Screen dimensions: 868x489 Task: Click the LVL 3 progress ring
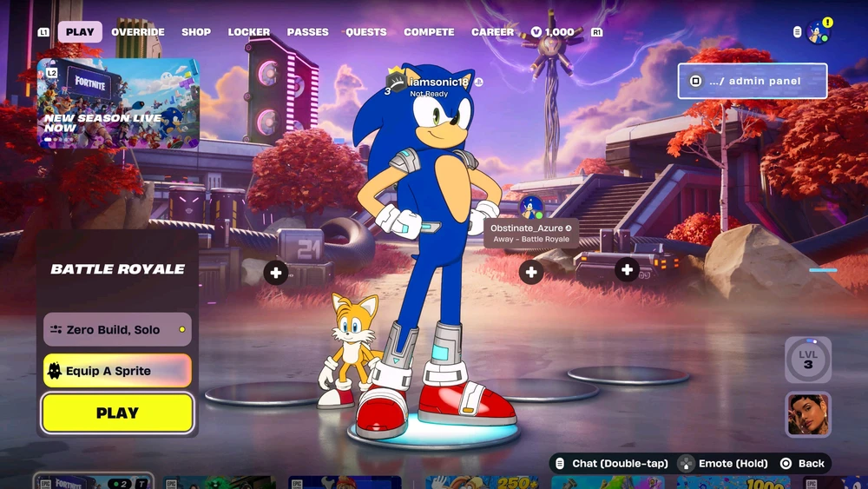808,360
